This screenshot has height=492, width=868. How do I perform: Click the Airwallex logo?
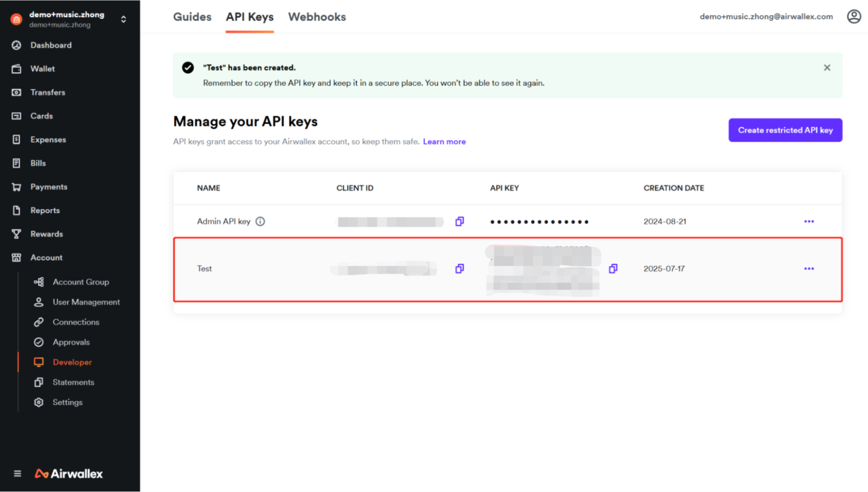tap(69, 473)
